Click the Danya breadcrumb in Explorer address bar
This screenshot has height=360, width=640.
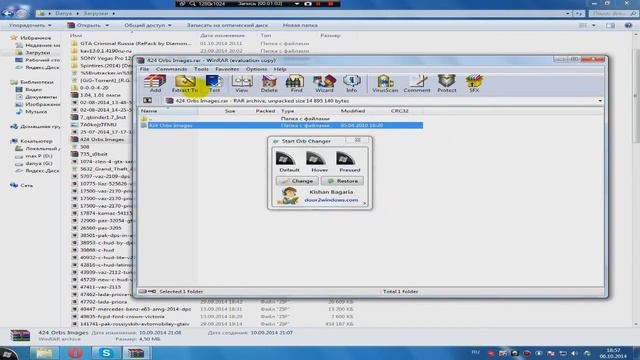pyautogui.click(x=64, y=13)
